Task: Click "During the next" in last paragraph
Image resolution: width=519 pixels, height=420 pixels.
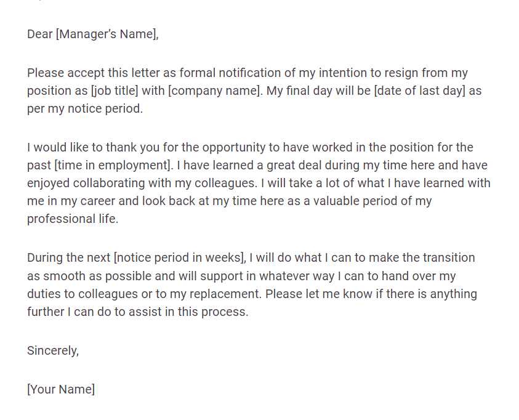Action: (x=69, y=257)
